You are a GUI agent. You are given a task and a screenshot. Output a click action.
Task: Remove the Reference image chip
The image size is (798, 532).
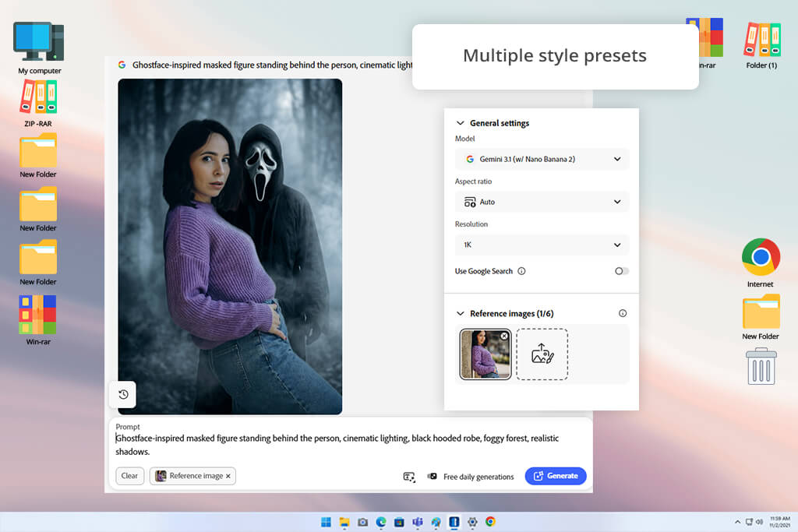pyautogui.click(x=228, y=476)
